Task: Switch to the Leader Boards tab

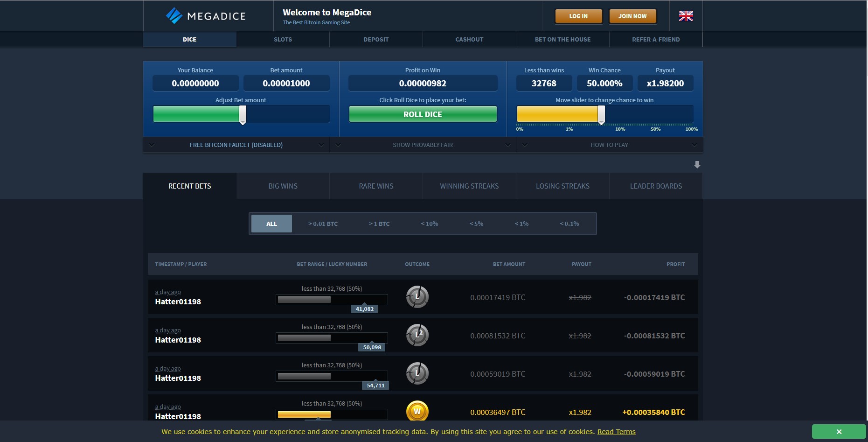Action: click(656, 186)
